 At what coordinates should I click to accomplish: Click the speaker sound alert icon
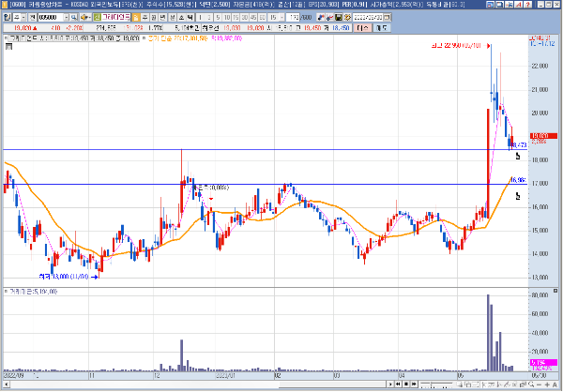click(x=84, y=18)
